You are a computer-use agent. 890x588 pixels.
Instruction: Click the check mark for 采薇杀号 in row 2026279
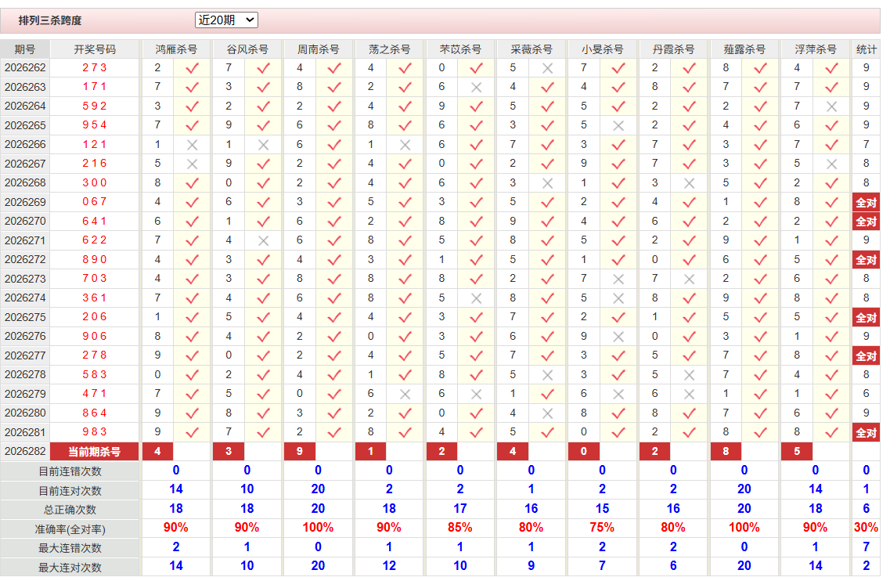coord(547,395)
